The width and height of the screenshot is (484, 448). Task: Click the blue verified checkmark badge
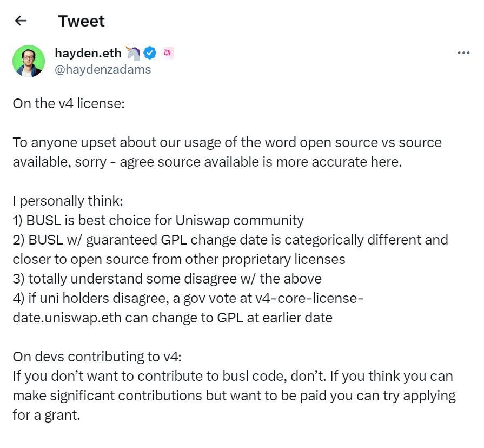pyautogui.click(x=150, y=52)
